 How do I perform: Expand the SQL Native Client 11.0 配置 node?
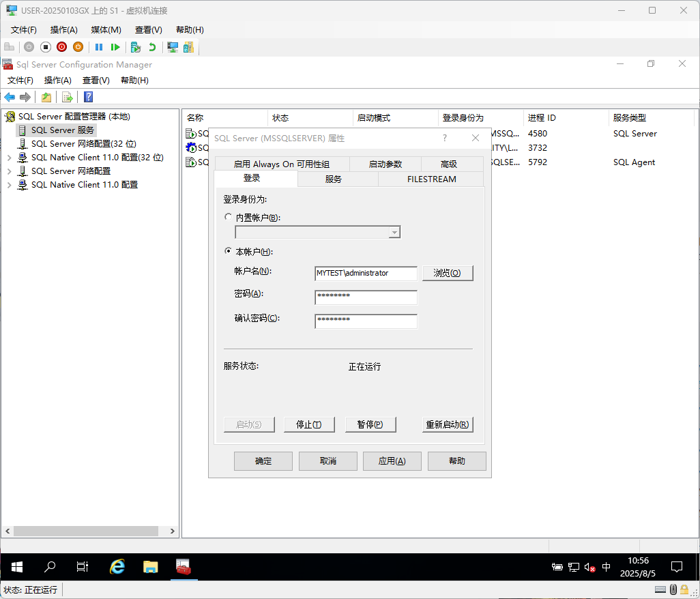coord(9,185)
